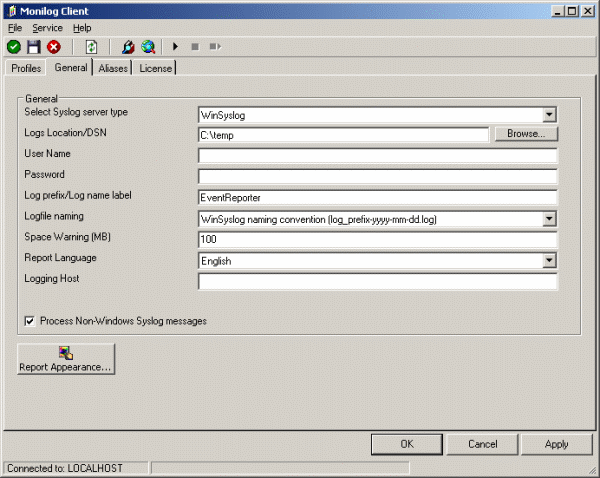Click the 'Connected to: LOCALHOST' status text
The height and width of the screenshot is (478, 600).
coord(65,468)
